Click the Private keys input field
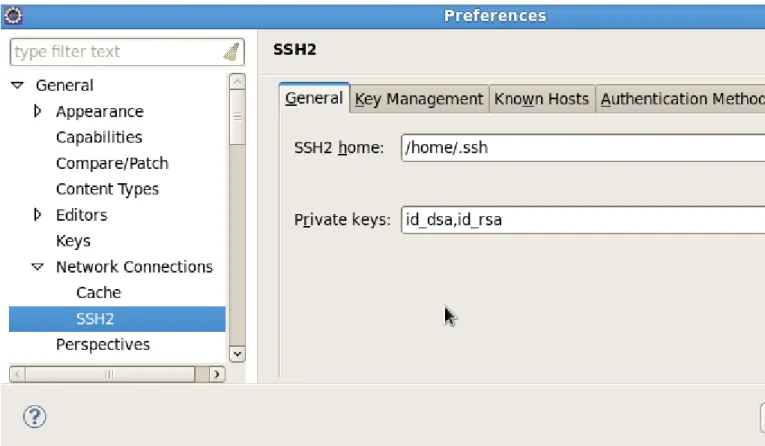The width and height of the screenshot is (765, 446). click(x=583, y=220)
